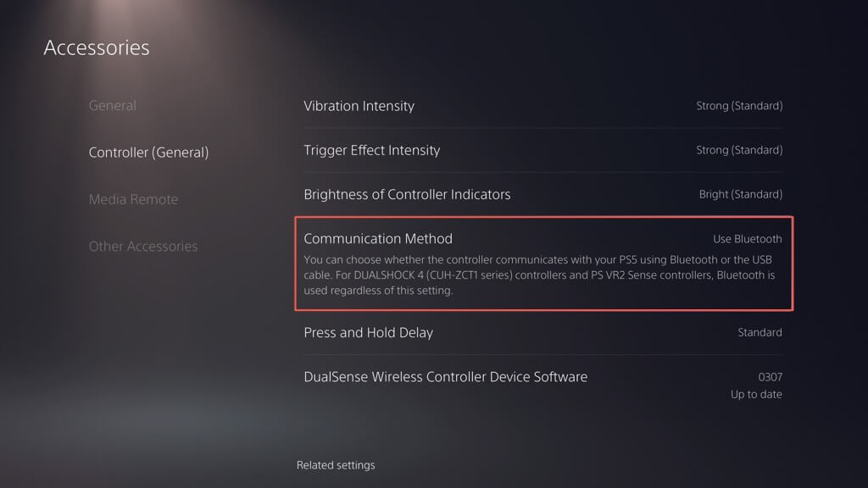The image size is (868, 488).
Task: Change the Use Bluetooth value
Action: [747, 239]
